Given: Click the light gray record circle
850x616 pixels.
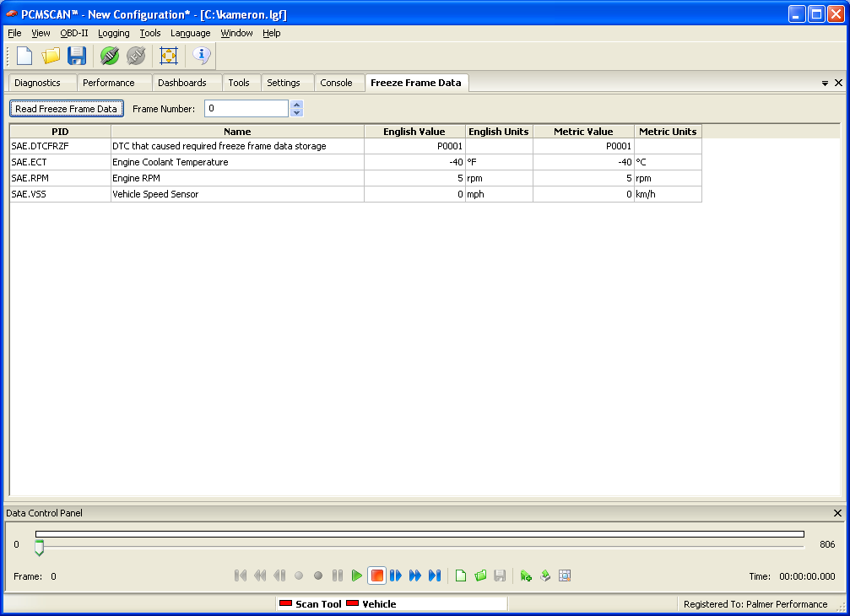Looking at the screenshot, I should (x=299, y=575).
